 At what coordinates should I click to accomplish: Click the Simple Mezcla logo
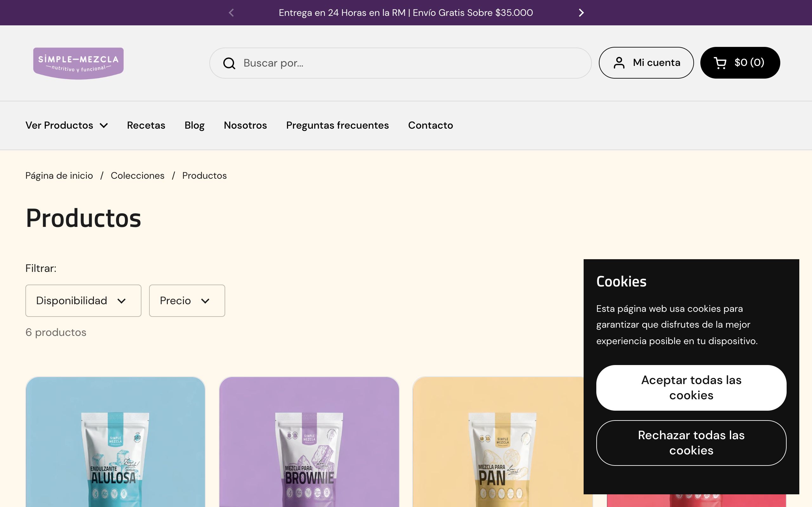[x=78, y=63]
